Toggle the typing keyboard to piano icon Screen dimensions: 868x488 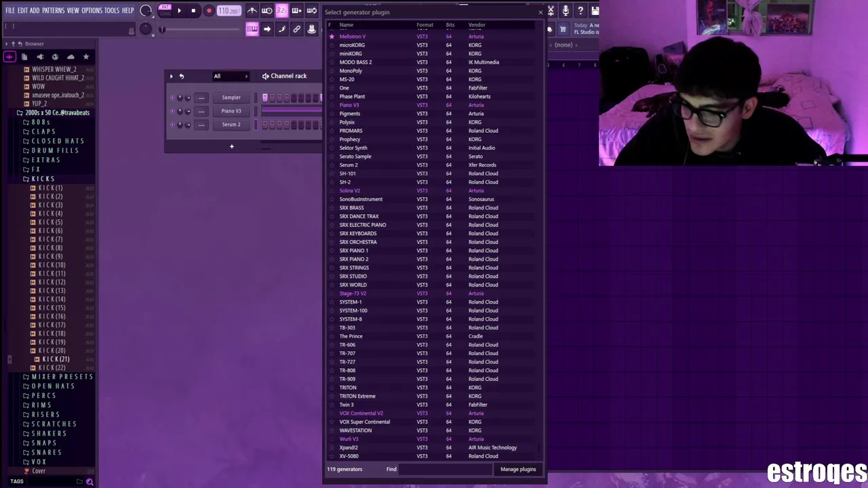(x=252, y=29)
